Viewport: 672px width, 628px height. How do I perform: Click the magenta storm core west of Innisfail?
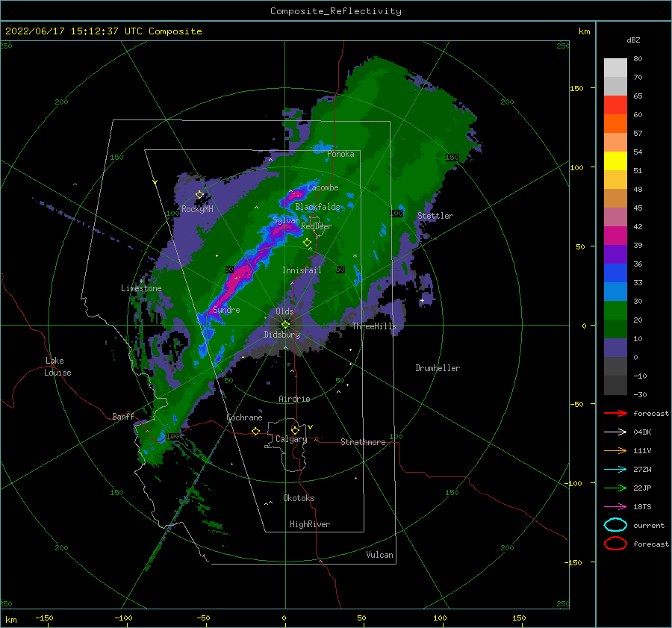pyautogui.click(x=238, y=276)
